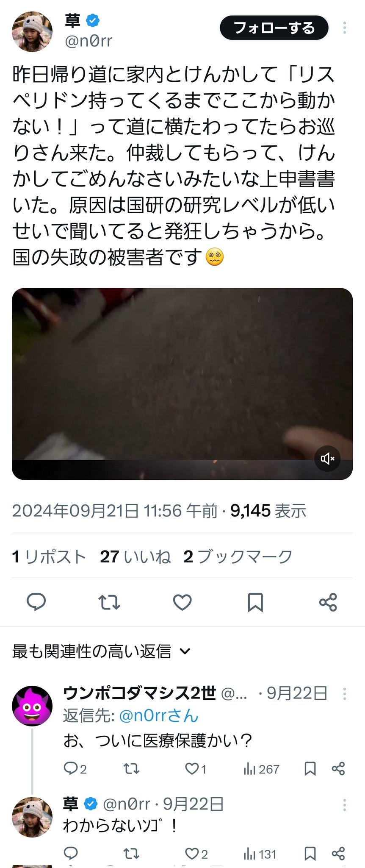The image size is (365, 868).
Task: Reply to the main post via comment icon
Action: coord(36,602)
